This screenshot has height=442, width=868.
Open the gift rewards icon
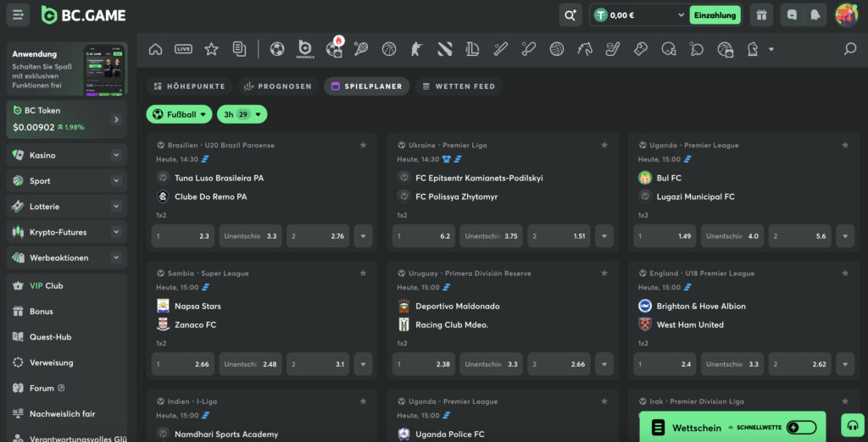[x=762, y=15]
